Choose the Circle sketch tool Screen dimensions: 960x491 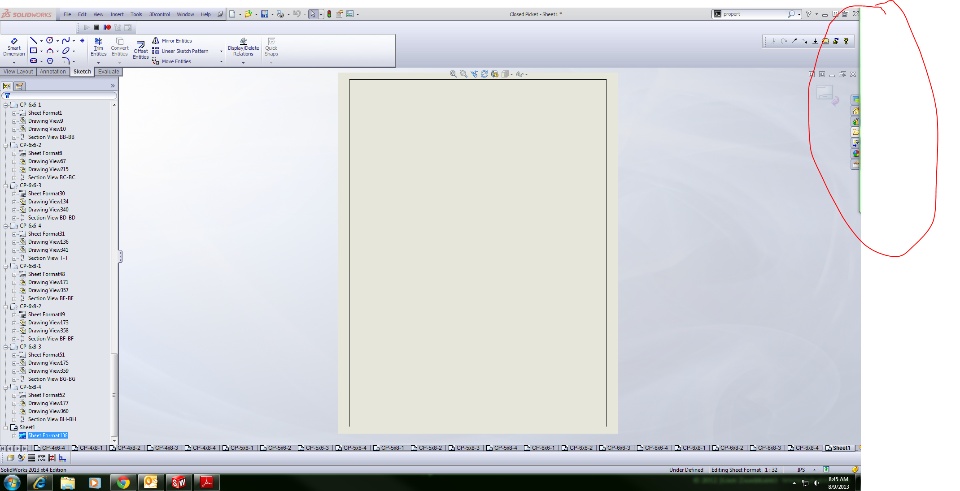coord(50,40)
